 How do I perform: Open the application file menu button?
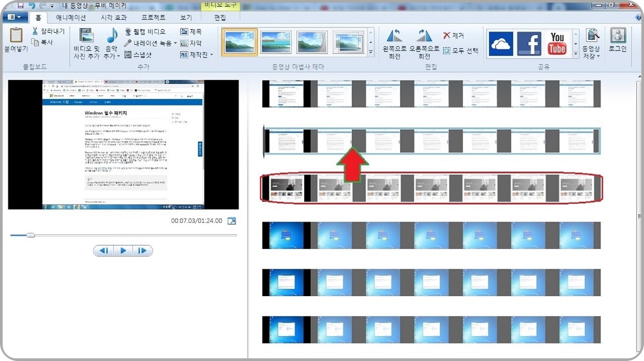point(15,17)
